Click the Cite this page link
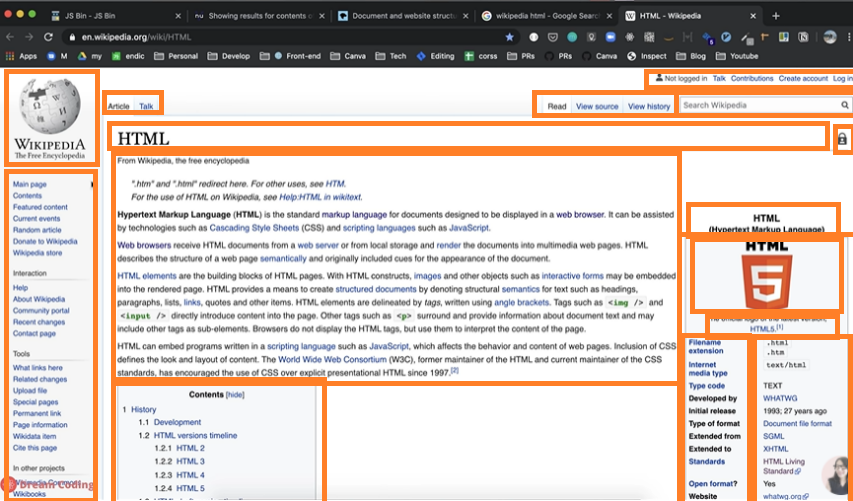The width and height of the screenshot is (853, 501). coord(35,448)
